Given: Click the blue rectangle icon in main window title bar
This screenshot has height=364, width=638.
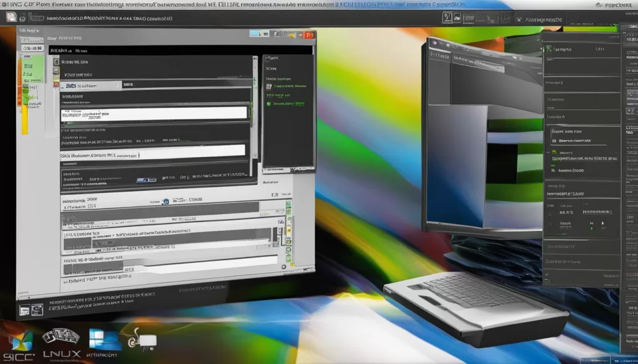Looking at the screenshot, I should point(255,34).
